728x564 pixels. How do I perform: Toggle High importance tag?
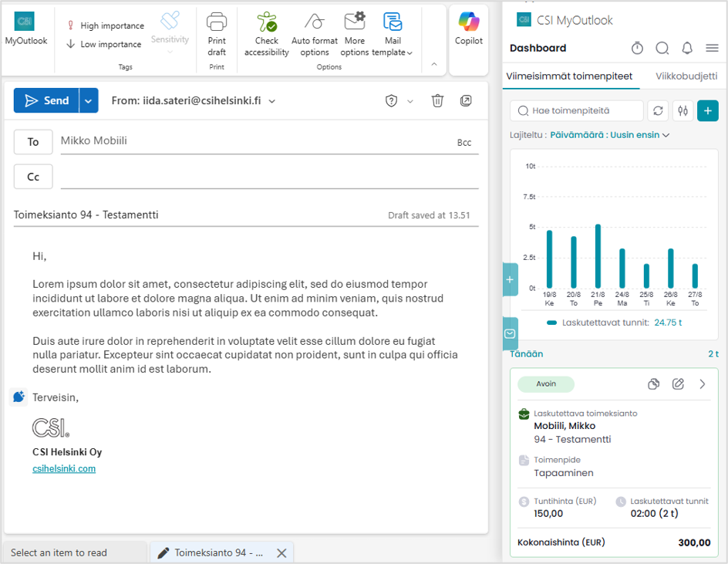tap(106, 25)
